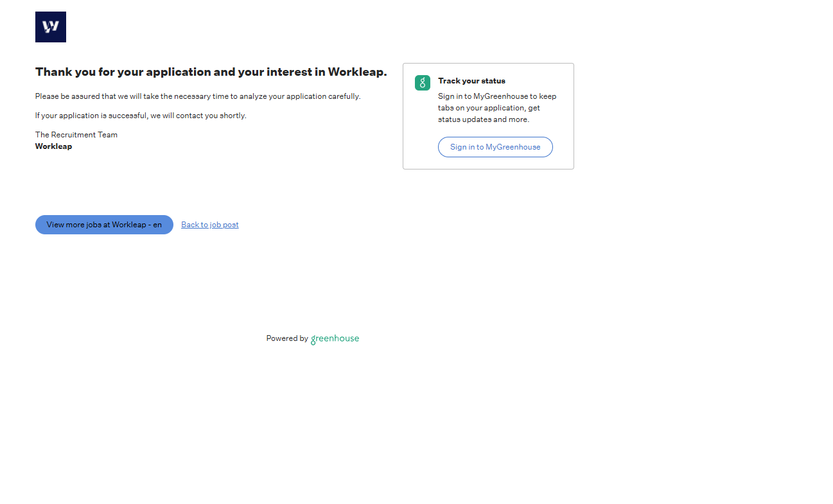
Task: Click the bold Workleap signature under Recruitment Team
Action: tap(54, 146)
